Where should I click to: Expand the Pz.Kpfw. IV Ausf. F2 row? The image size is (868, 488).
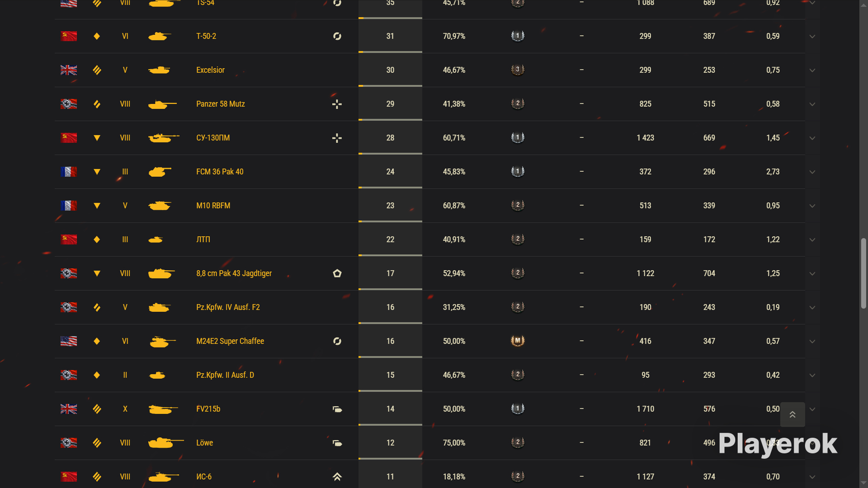(x=812, y=307)
